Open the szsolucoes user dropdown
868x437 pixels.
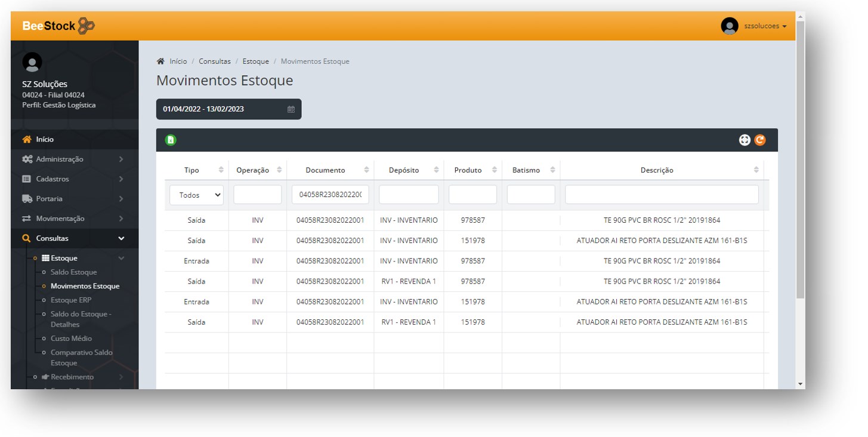coord(765,26)
